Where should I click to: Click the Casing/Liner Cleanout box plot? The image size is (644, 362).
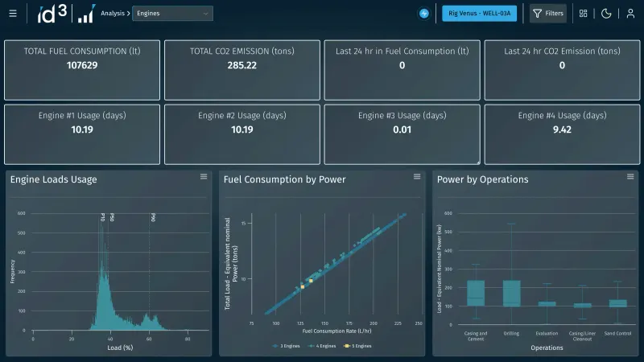tap(582, 306)
